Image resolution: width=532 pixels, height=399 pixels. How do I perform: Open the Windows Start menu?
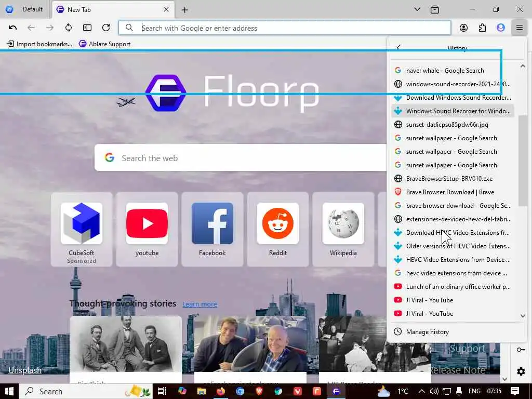[x=9, y=391]
